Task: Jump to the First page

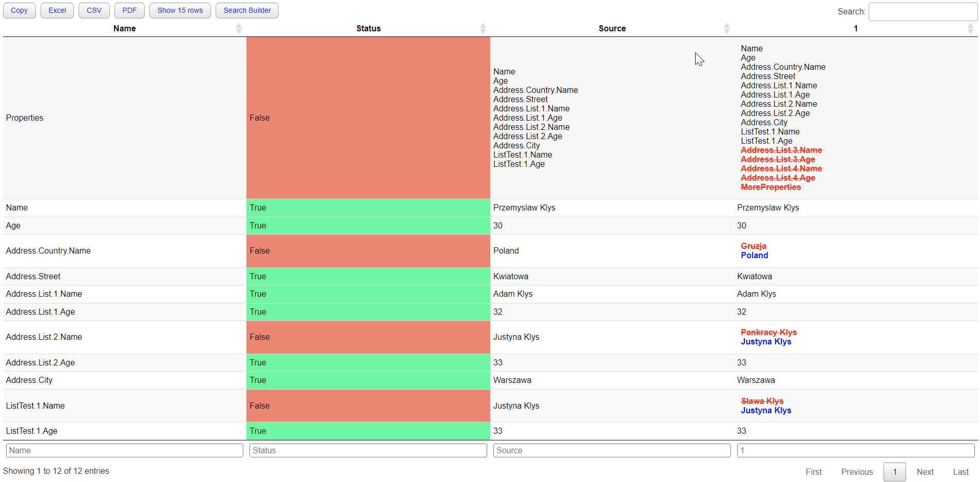Action: 814,472
